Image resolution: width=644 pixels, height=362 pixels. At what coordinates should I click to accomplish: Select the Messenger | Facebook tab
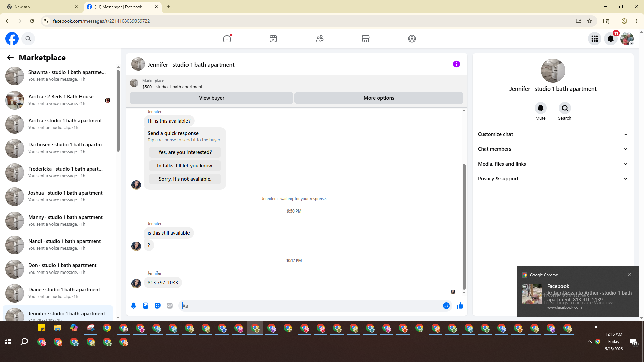(x=123, y=7)
